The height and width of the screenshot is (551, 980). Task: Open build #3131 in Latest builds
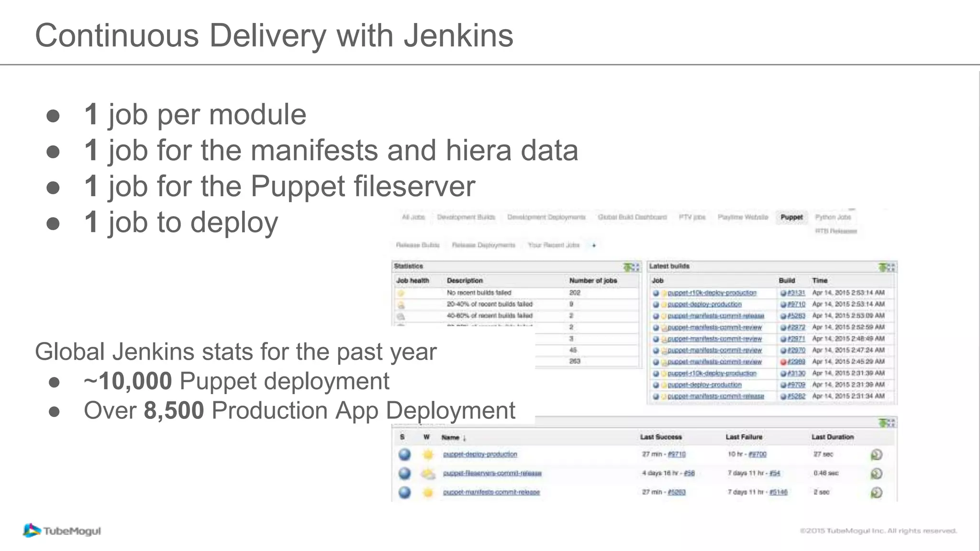(x=797, y=293)
